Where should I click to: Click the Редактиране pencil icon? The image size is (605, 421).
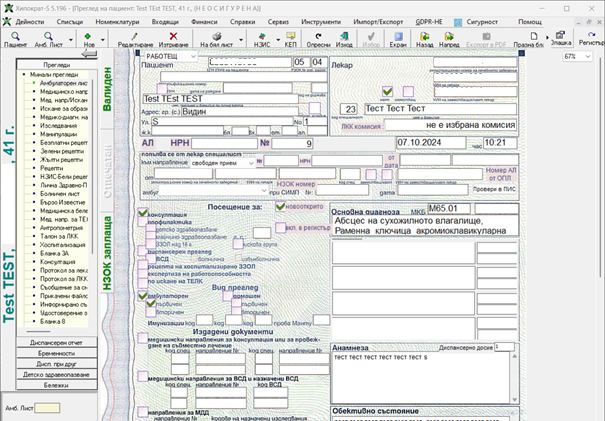[135, 38]
